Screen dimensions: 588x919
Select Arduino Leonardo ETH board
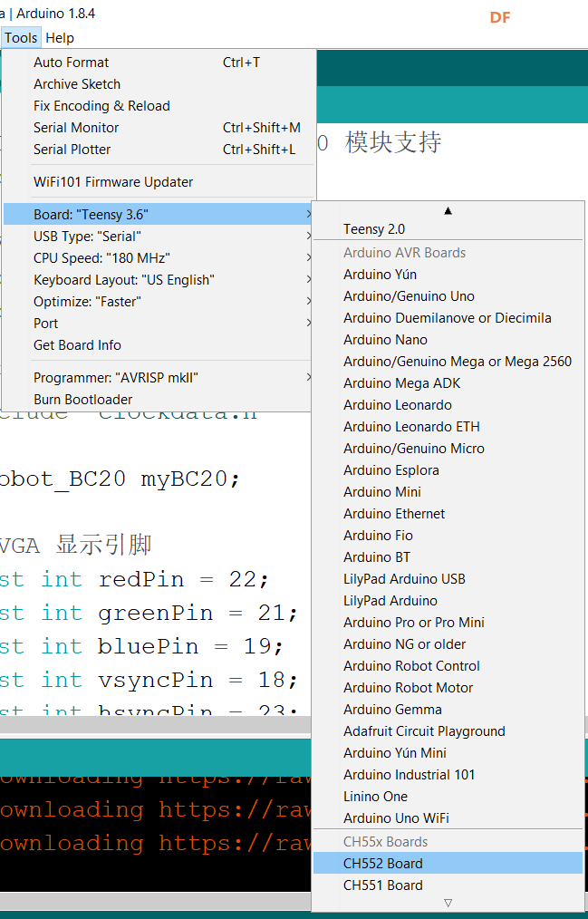coord(448,426)
